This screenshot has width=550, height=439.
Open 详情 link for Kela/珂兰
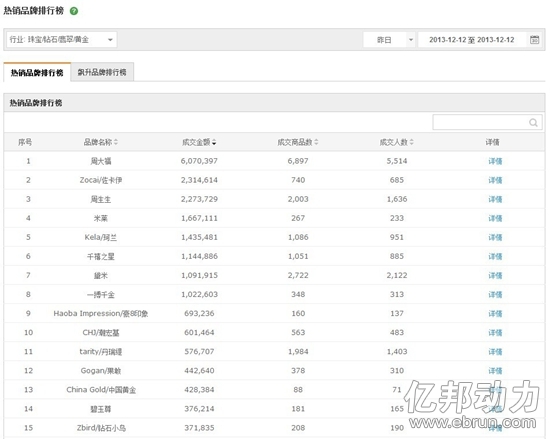point(495,237)
